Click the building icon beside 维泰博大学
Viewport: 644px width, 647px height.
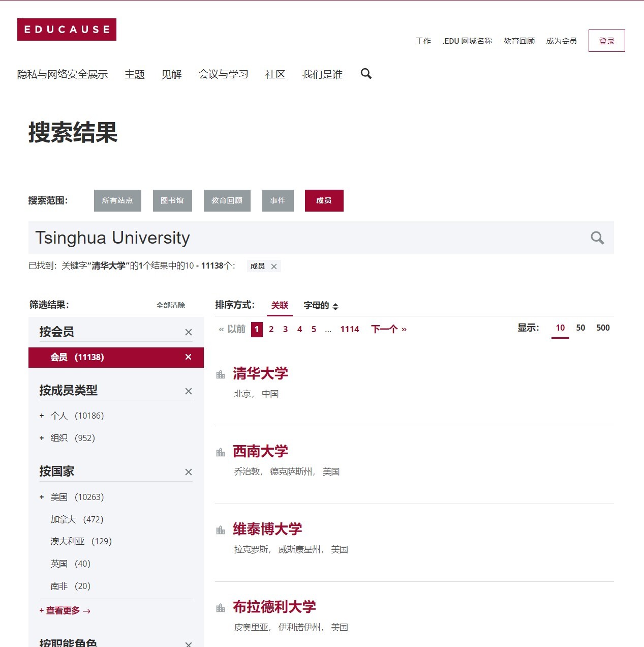pos(221,530)
